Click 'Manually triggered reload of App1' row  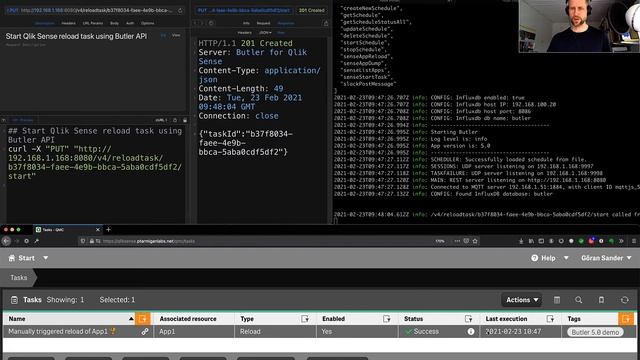[320, 331]
